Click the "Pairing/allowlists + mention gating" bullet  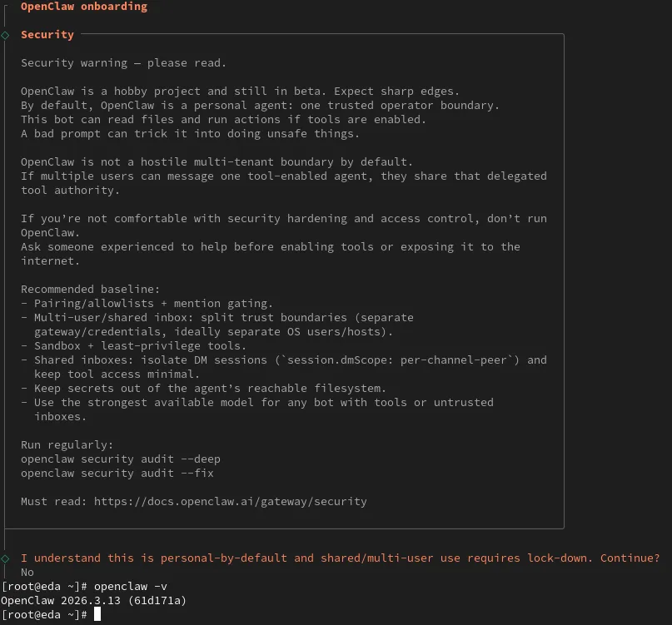pyautogui.click(x=150, y=303)
